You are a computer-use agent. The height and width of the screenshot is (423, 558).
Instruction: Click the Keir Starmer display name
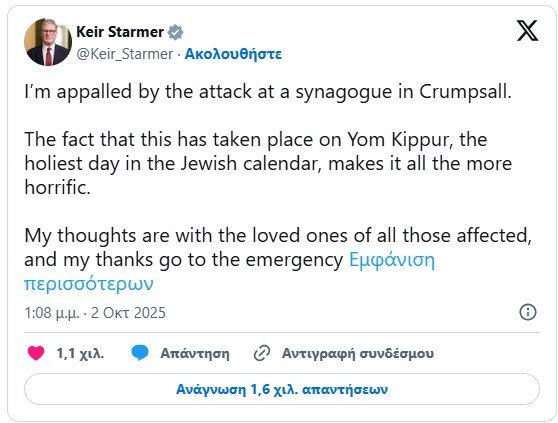point(120,32)
